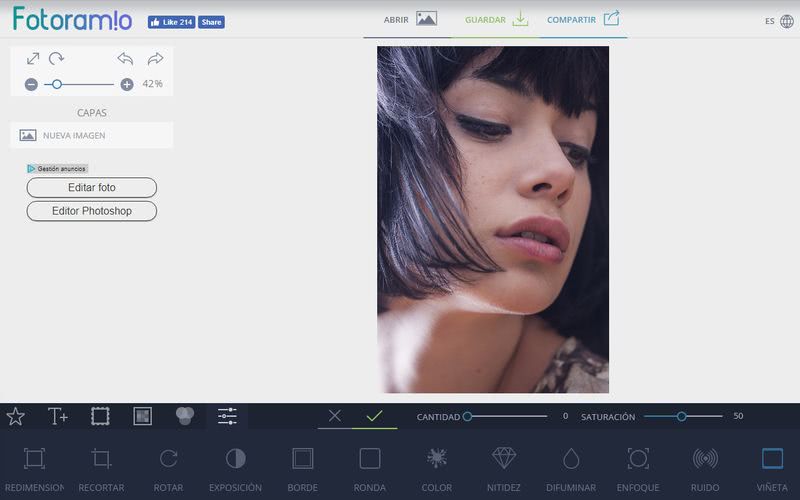800x500 pixels.
Task: Click the Saturación value 50
Action: tap(738, 416)
